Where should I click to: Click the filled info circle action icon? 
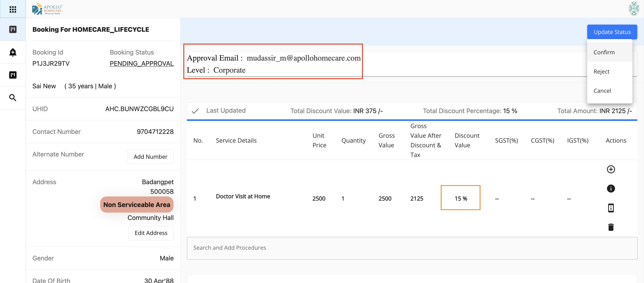[x=611, y=188]
